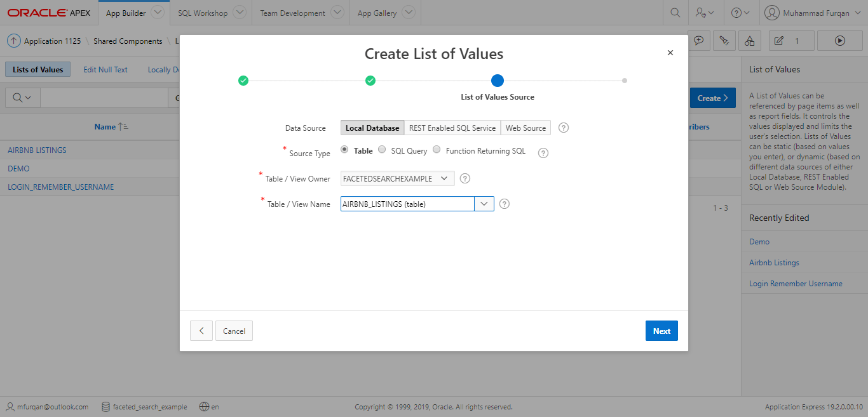Screen dimensions: 868x417
Task: Click help icon beside Source Type
Action: pos(543,153)
